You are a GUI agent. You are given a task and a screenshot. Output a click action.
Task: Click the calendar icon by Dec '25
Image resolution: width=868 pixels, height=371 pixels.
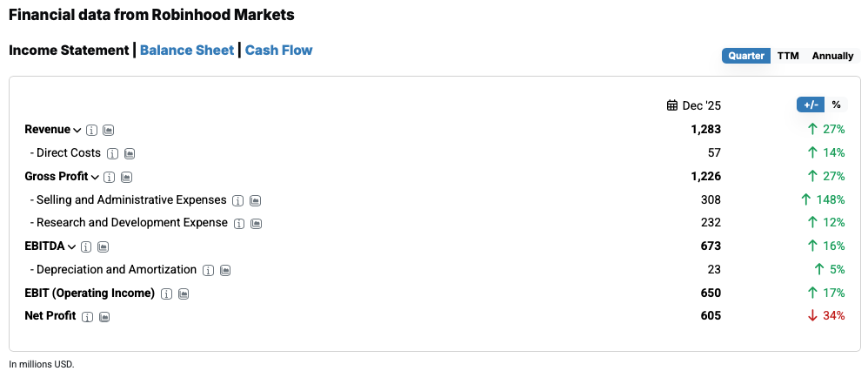click(x=672, y=105)
